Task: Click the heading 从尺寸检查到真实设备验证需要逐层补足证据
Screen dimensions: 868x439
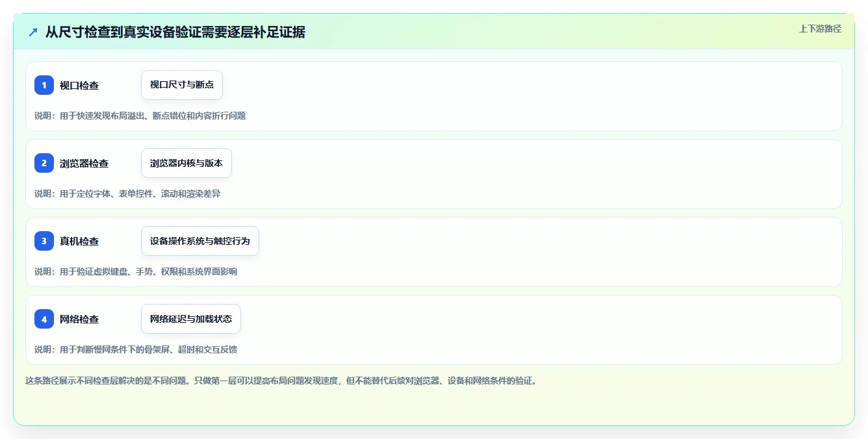Action: 175,32
